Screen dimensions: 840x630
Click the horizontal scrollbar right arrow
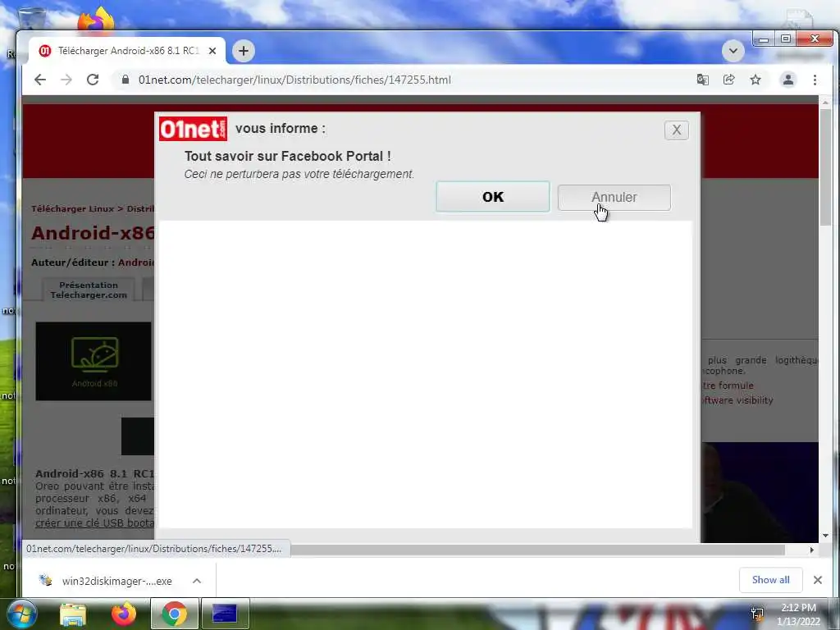click(811, 550)
